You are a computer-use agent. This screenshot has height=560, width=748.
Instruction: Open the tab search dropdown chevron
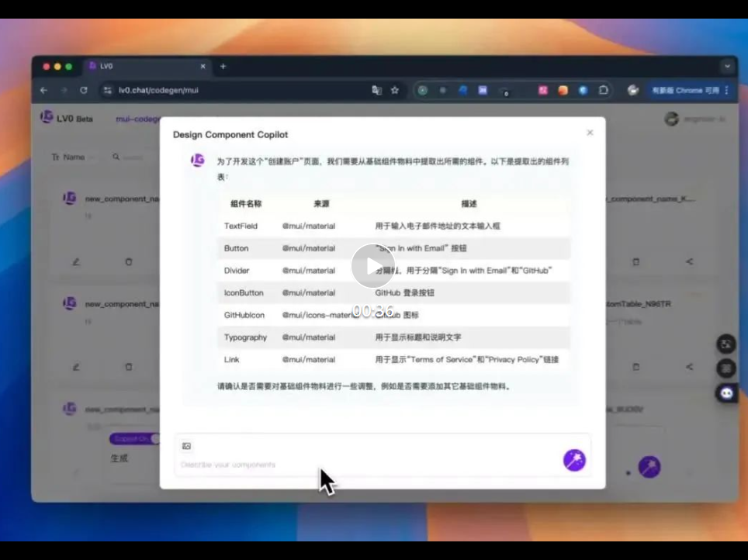click(727, 66)
